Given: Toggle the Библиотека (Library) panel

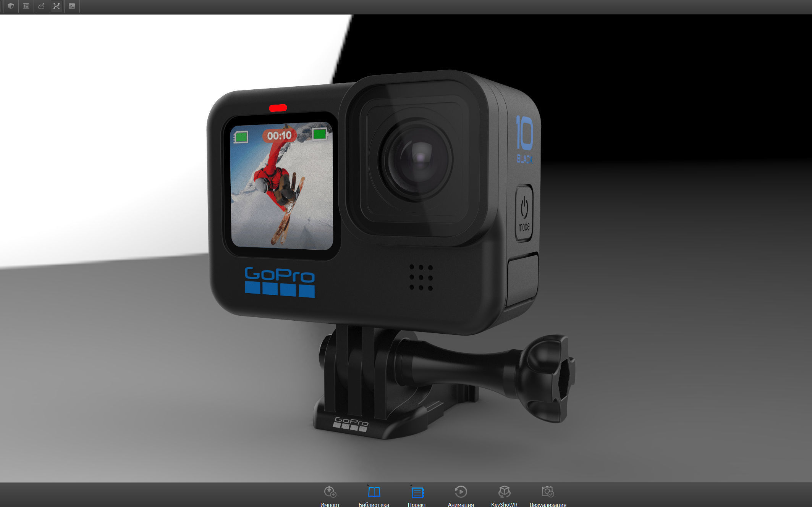Looking at the screenshot, I should click(374, 496).
